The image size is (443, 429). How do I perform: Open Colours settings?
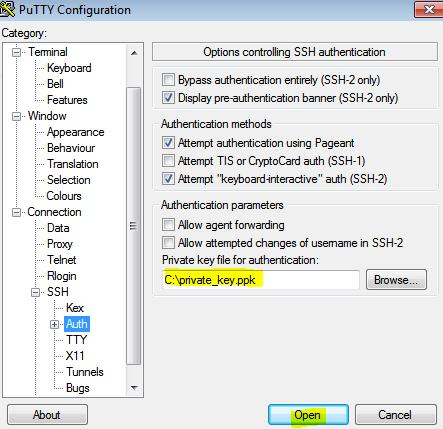point(64,196)
